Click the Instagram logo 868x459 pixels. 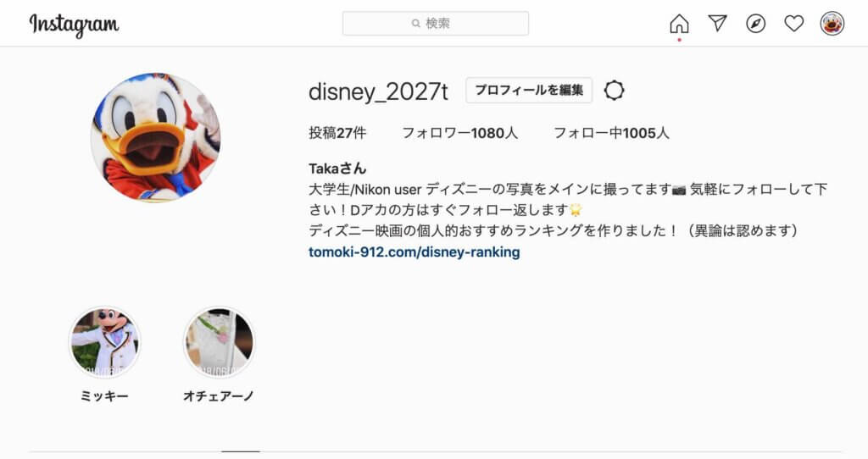click(x=74, y=25)
